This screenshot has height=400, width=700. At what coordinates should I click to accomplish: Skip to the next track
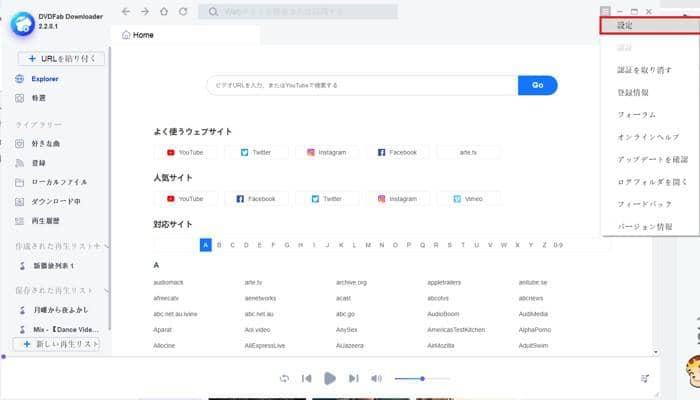coord(354,379)
